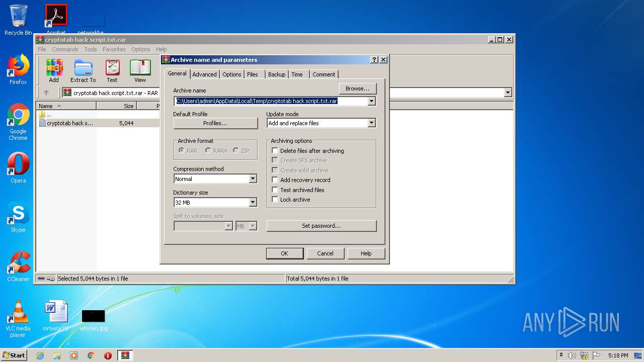
Task: Click the drive/key icon in WinRAR status bar
Action: tap(46, 279)
